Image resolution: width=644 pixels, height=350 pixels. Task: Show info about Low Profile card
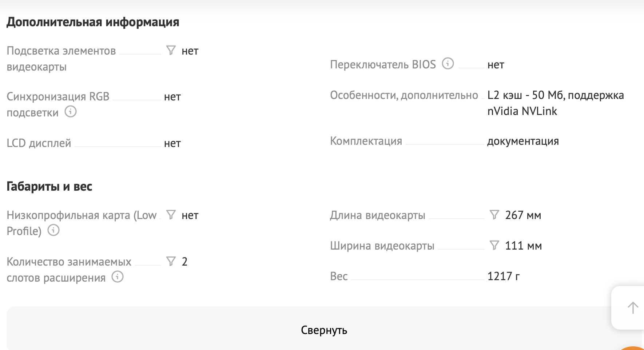pyautogui.click(x=53, y=230)
